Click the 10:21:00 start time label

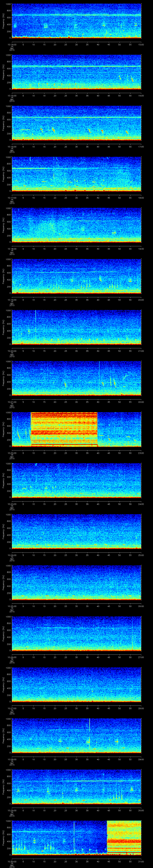12,402
